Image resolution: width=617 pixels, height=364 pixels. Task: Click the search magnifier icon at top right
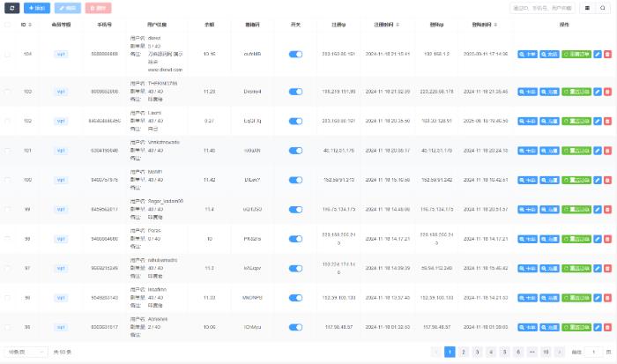(603, 7)
